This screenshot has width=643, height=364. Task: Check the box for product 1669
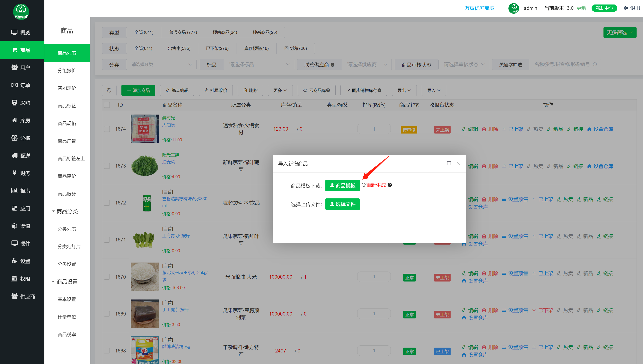click(107, 314)
